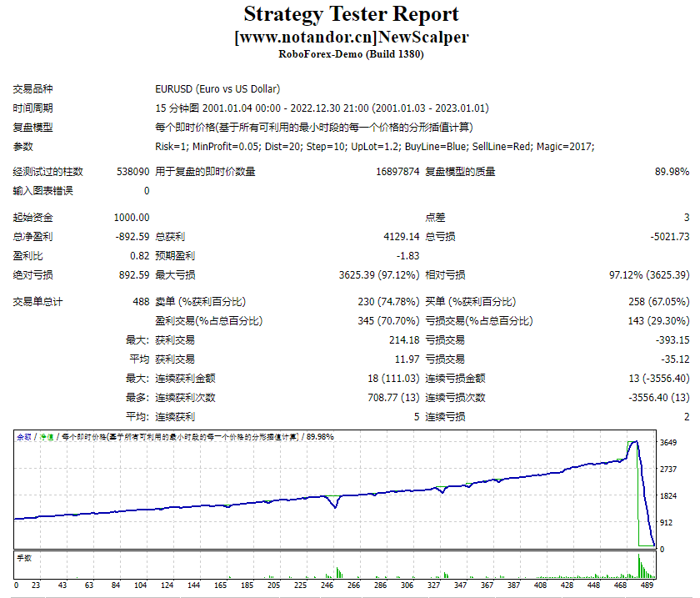The height and width of the screenshot is (598, 700).
Task: Click expected payoff value -1.83
Action: point(407,256)
